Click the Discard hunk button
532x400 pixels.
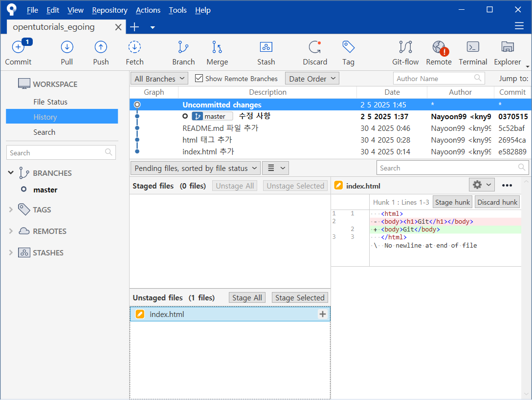497,202
